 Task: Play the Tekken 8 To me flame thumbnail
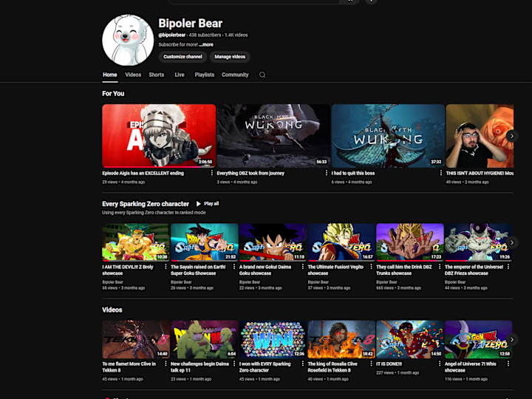[x=136, y=340]
